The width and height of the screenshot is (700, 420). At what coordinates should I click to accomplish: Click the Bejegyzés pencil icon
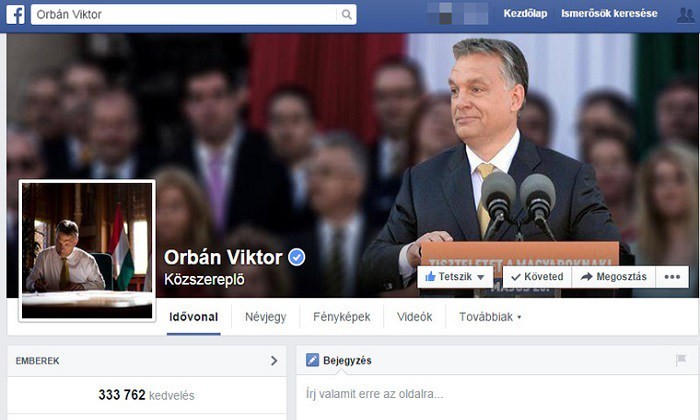(x=312, y=360)
